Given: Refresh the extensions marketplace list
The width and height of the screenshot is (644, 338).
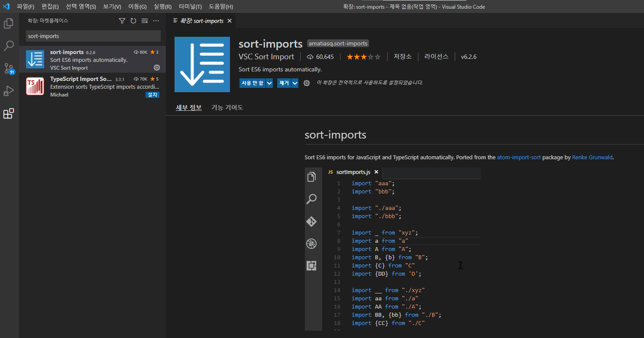Looking at the screenshot, I should (x=133, y=21).
